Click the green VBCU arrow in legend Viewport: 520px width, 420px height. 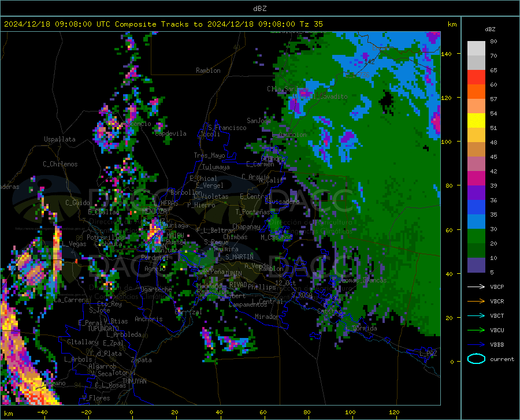476,330
